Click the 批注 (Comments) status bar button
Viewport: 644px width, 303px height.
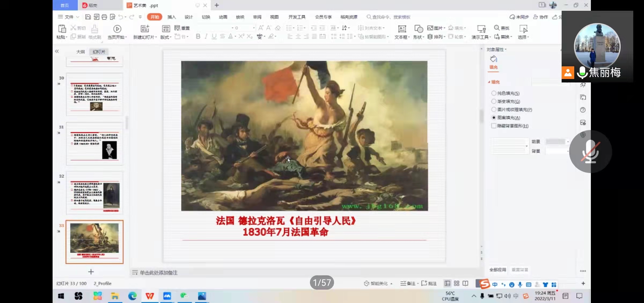tap(429, 283)
